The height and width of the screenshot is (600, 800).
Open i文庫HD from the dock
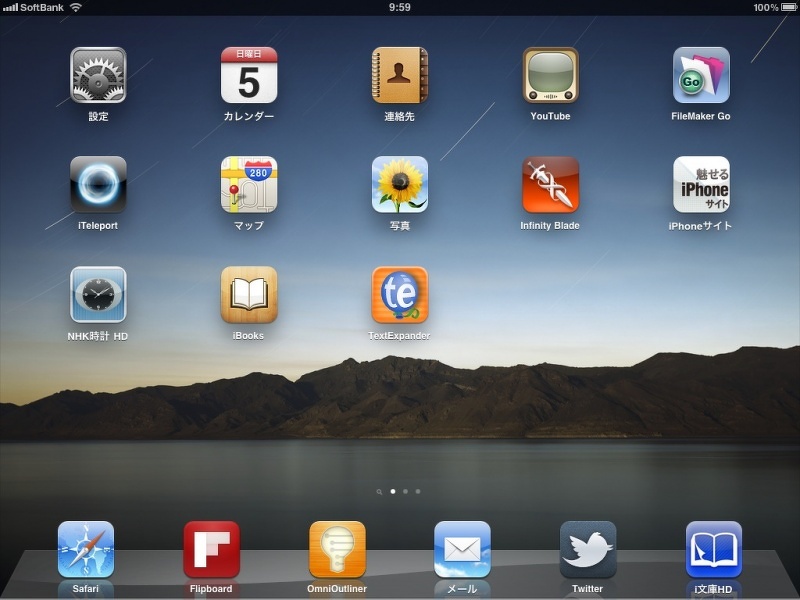[713, 549]
